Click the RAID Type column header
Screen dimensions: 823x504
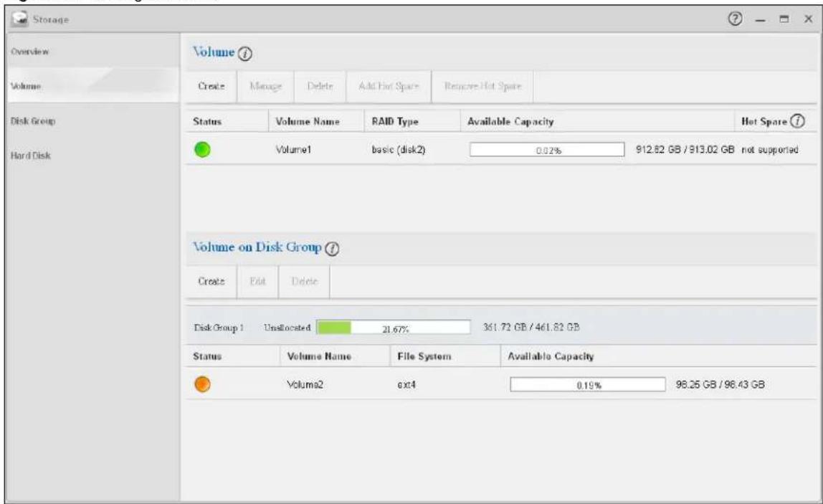pyautogui.click(x=395, y=121)
